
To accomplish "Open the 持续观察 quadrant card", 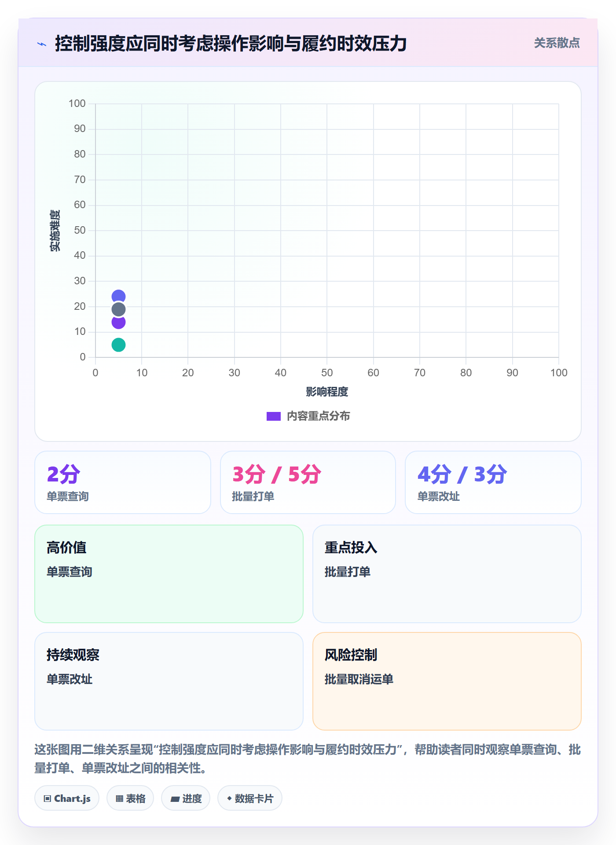I will pyautogui.click(x=169, y=681).
